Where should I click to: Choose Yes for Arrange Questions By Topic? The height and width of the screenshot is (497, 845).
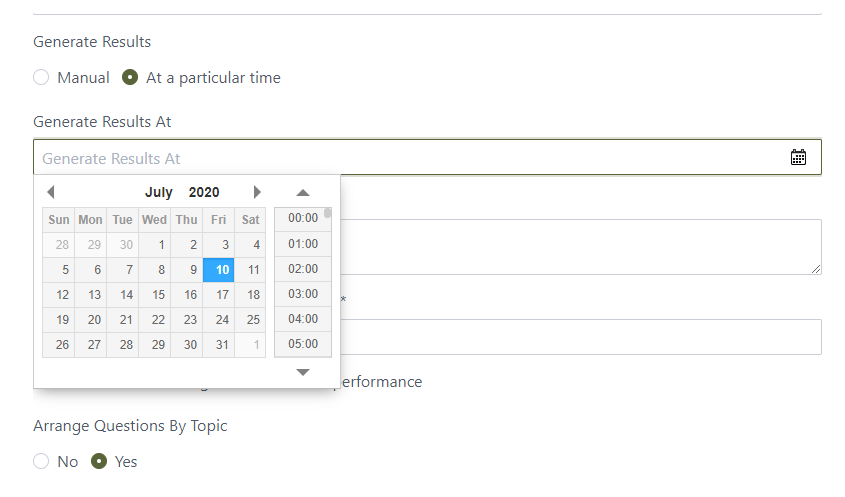[x=99, y=461]
